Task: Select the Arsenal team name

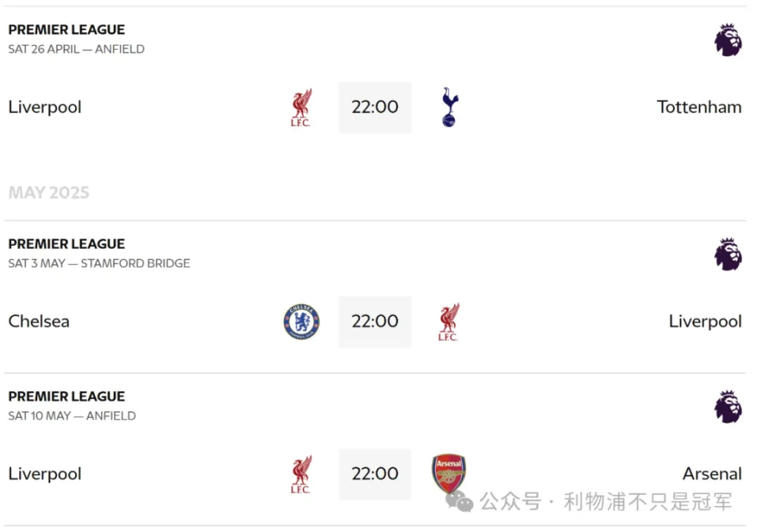Action: [x=712, y=474]
